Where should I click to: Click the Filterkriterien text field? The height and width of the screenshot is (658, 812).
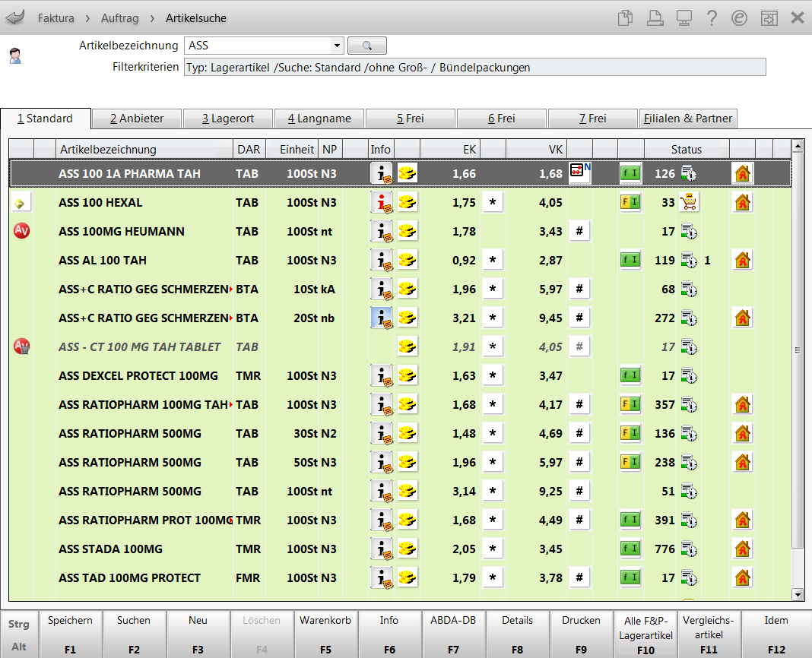click(x=474, y=67)
